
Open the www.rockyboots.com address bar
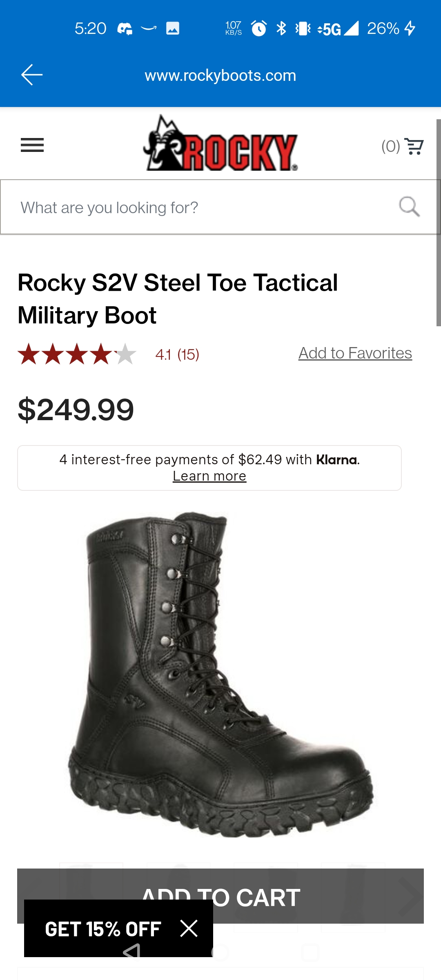click(220, 75)
